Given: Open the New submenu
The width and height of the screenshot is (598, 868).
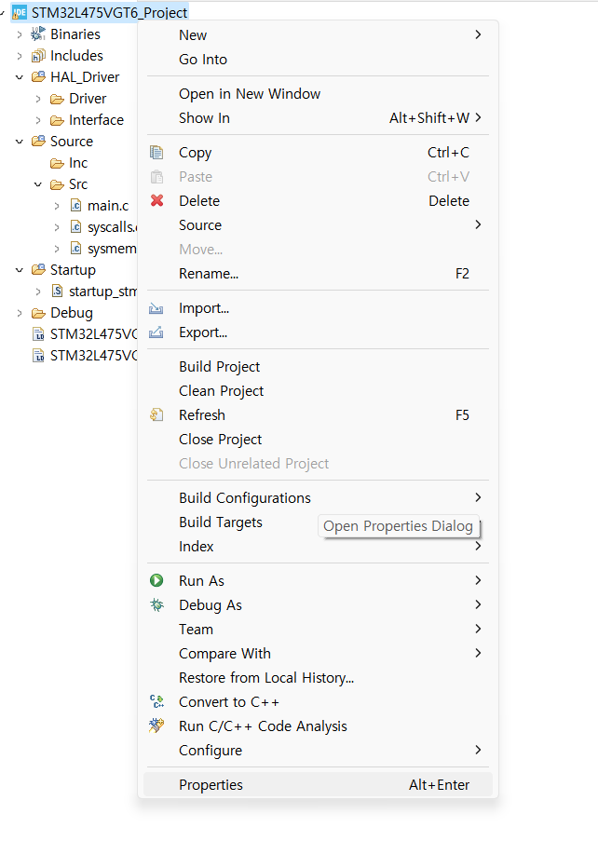Looking at the screenshot, I should click(318, 34).
